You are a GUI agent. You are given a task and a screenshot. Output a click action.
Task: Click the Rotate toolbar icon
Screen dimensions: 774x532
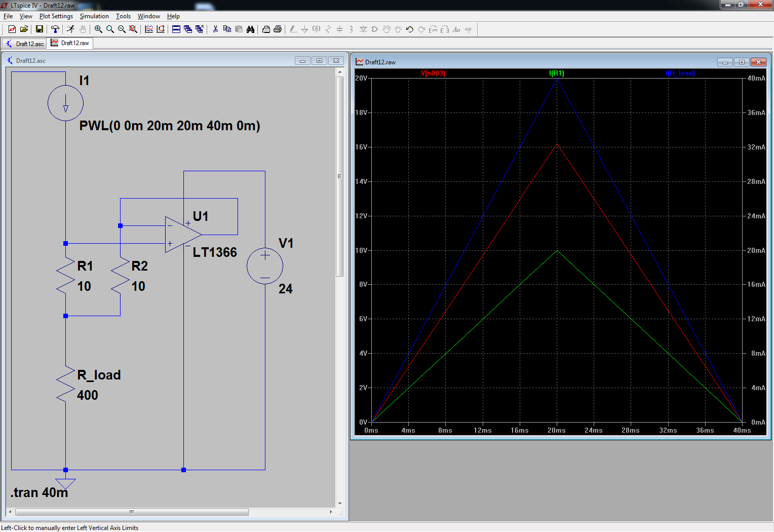point(433,29)
